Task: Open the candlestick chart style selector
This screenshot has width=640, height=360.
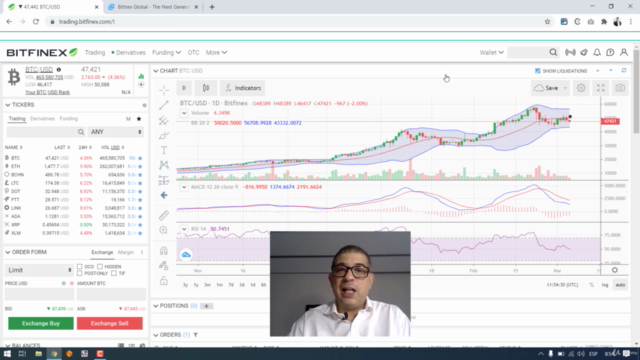Action: click(x=206, y=88)
